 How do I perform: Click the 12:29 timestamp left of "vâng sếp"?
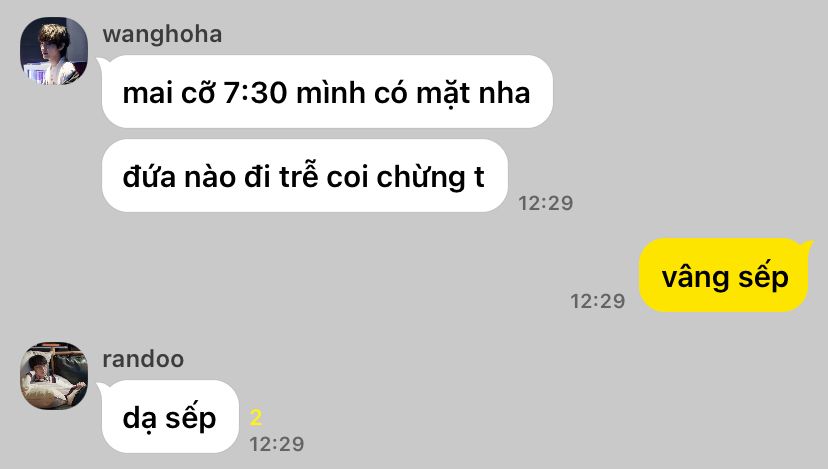pyautogui.click(x=597, y=302)
